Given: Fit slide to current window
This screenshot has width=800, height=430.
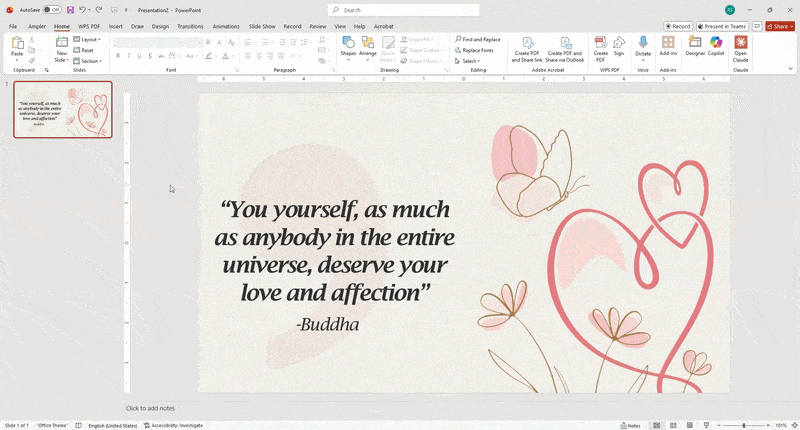Looking at the screenshot, I should (794, 425).
